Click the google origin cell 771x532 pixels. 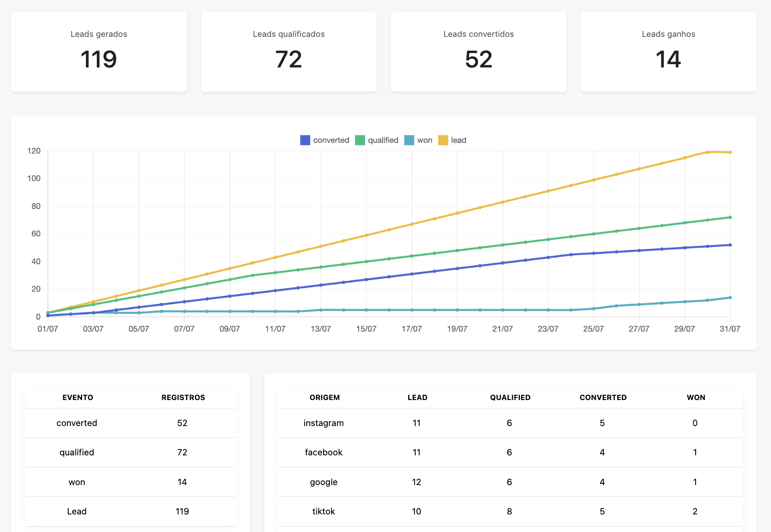tap(323, 482)
